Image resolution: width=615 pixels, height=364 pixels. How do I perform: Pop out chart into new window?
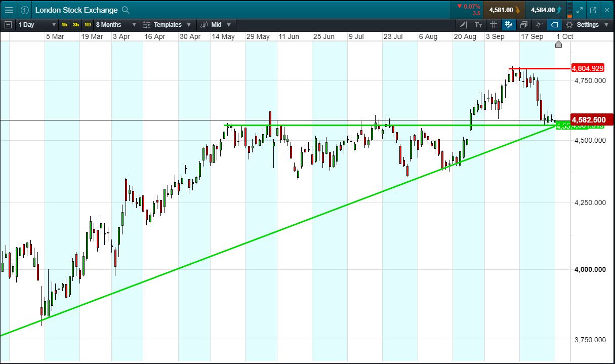pos(593,10)
